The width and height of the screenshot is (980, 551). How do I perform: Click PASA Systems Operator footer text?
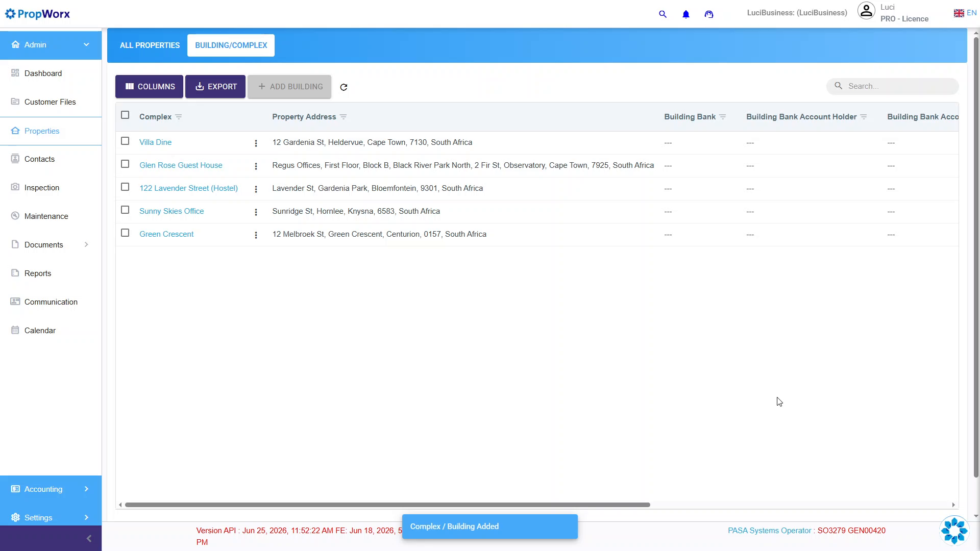[769, 531]
